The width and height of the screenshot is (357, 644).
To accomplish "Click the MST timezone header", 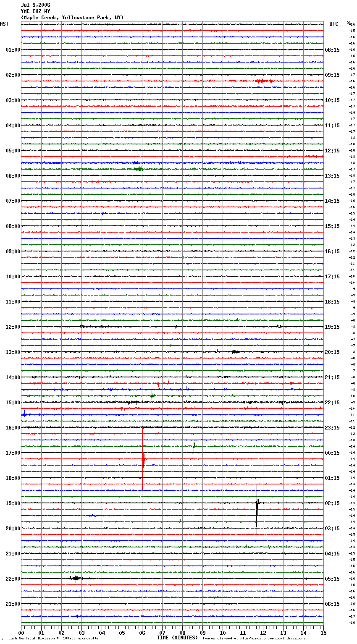I will click(x=4, y=24).
